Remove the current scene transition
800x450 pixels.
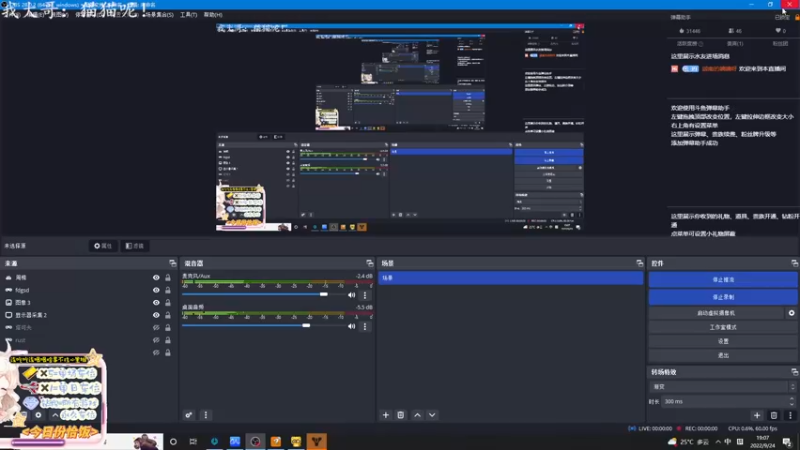tap(774, 415)
